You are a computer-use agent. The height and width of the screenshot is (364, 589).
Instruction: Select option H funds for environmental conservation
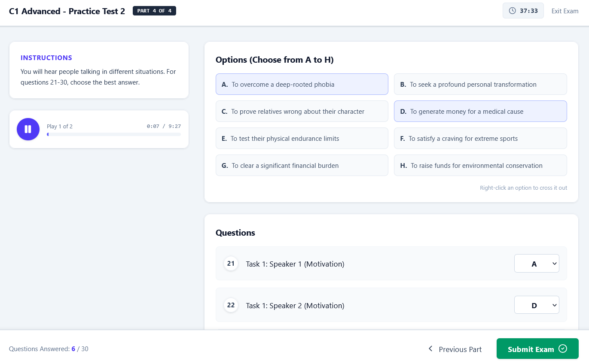pyautogui.click(x=480, y=165)
